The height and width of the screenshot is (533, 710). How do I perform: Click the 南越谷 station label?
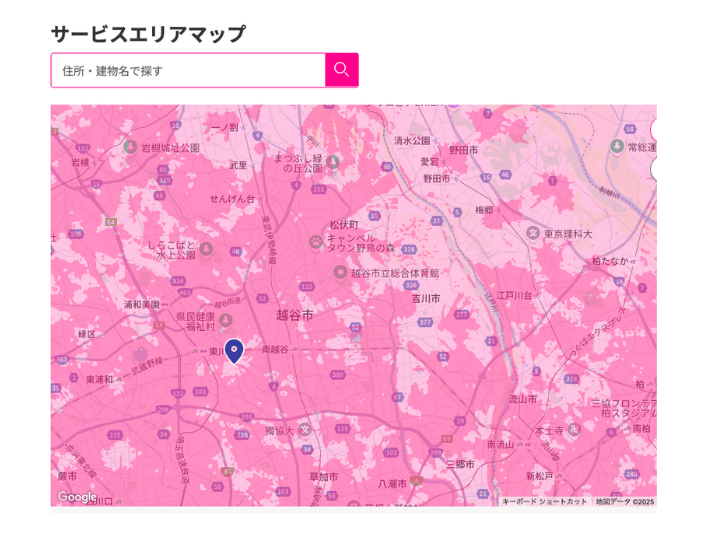[x=275, y=349]
